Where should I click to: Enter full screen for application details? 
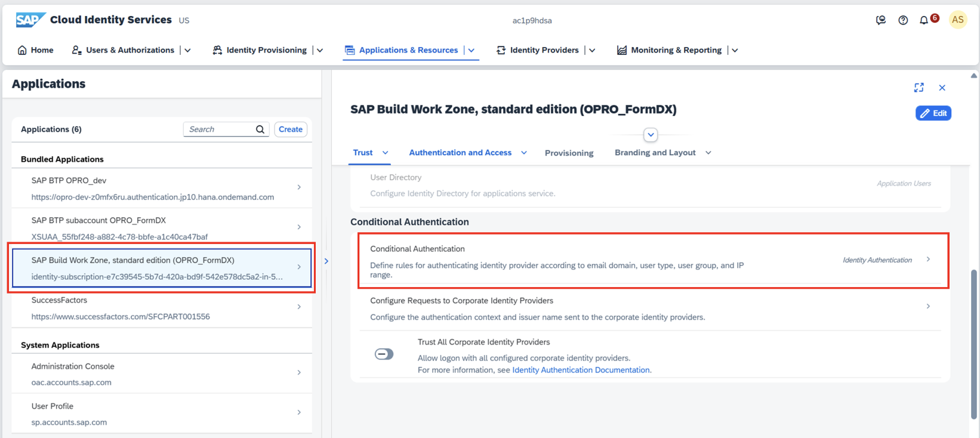(x=919, y=88)
